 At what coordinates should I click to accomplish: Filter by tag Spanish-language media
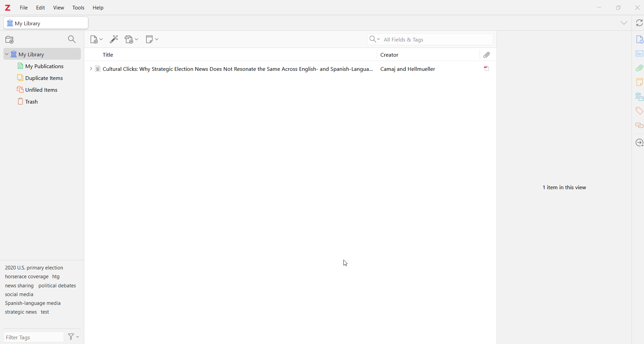point(33,303)
